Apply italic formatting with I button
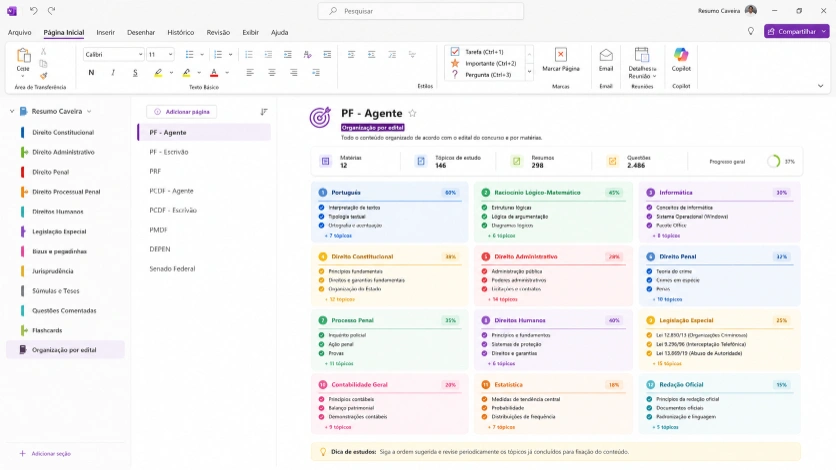 (113, 72)
